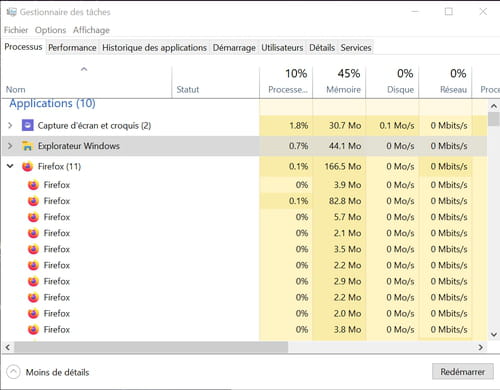The height and width of the screenshot is (390, 500).
Task: Click the Firefox (11) group icon
Action: click(27, 166)
